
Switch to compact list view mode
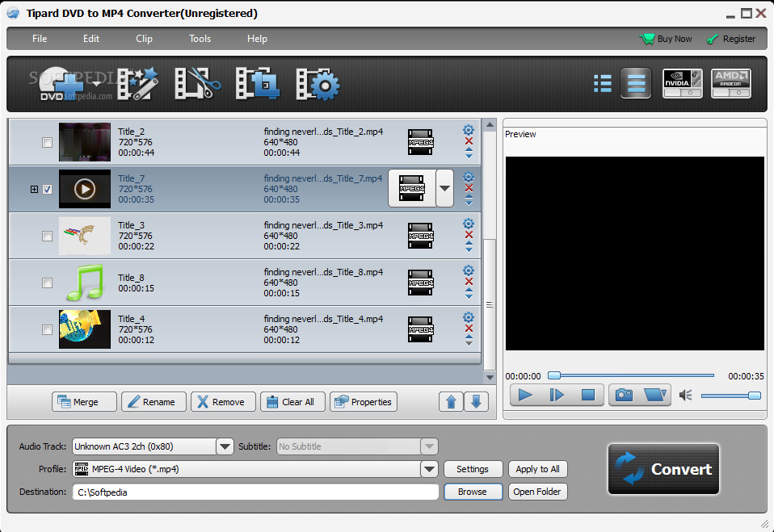click(x=603, y=83)
